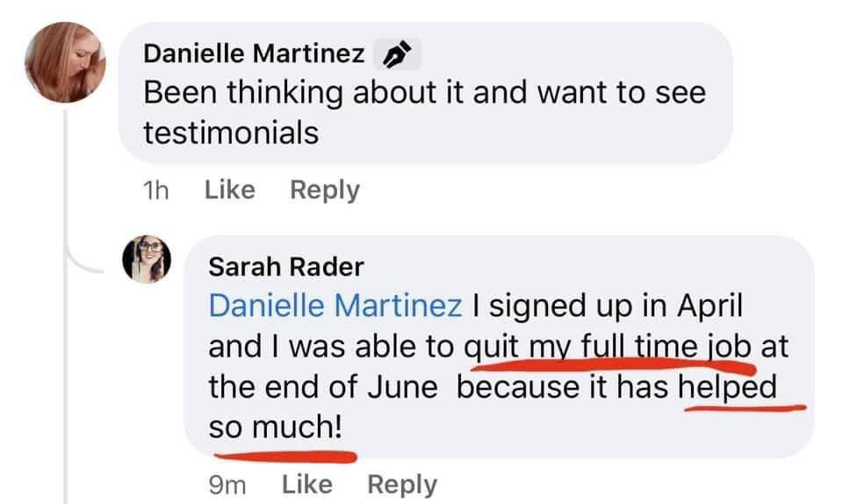Open the blue Danielle Martinez mention link
The width and height of the screenshot is (843, 504).
[335, 306]
